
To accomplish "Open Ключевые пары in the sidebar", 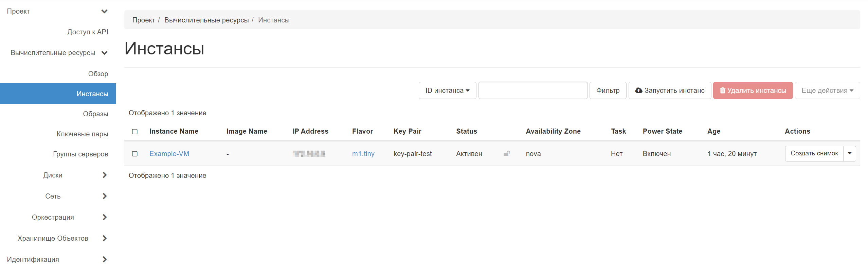I will click(82, 134).
